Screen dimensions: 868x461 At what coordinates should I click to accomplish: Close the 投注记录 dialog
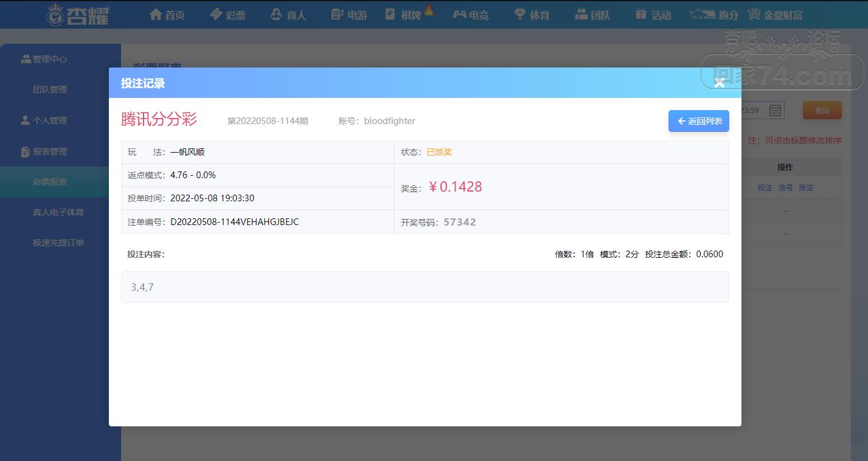coord(720,83)
